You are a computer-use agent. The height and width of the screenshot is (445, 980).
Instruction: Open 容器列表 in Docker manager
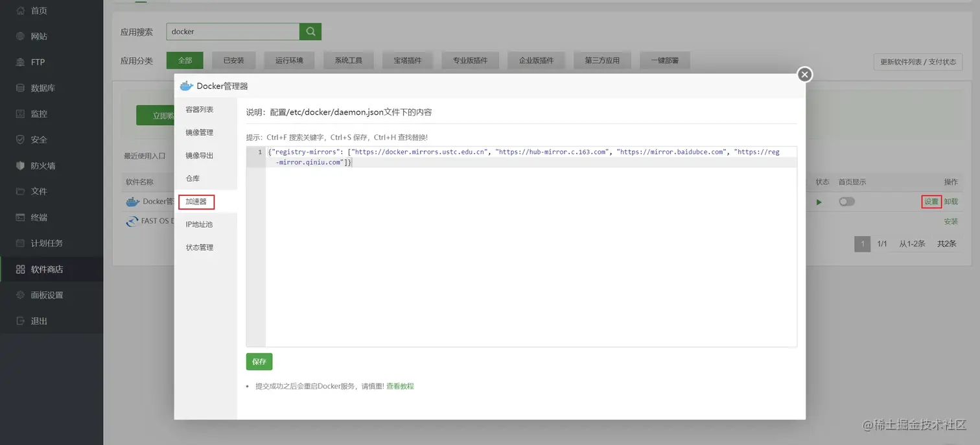pos(205,110)
